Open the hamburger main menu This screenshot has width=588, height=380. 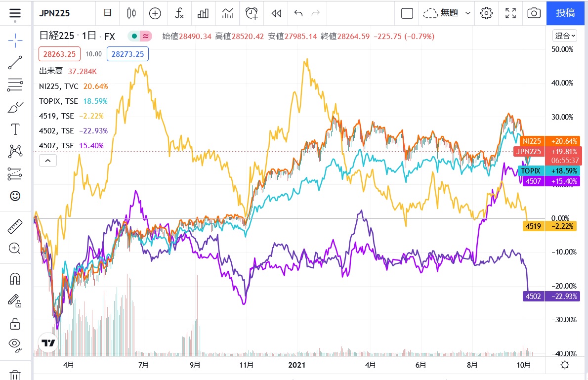(x=15, y=13)
